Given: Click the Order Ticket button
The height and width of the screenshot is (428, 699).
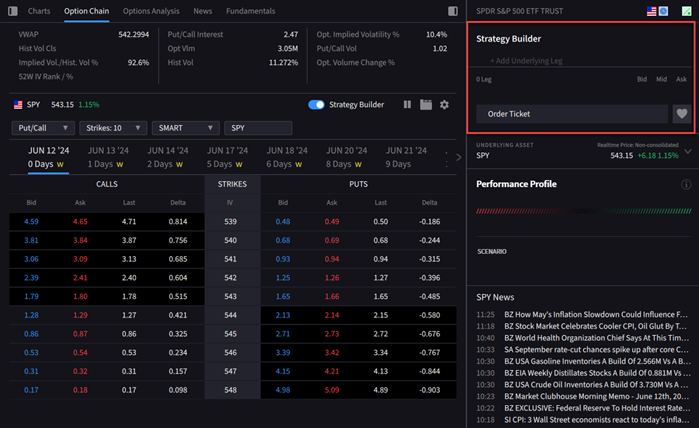Looking at the screenshot, I should point(572,114).
